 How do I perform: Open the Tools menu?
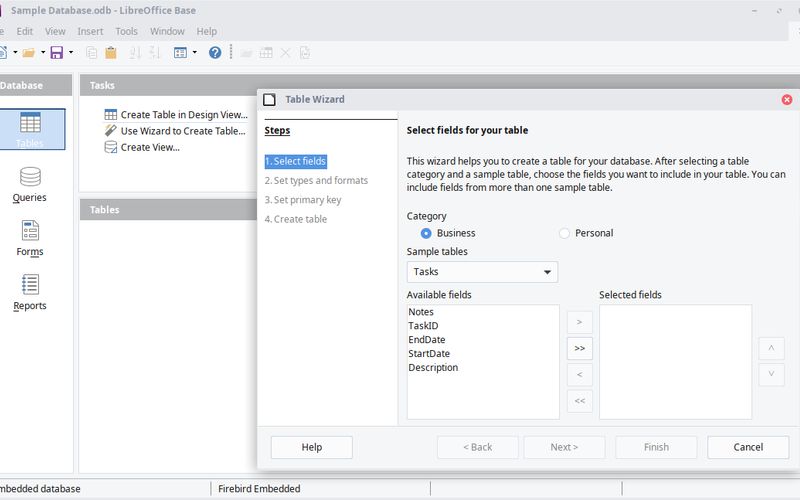[126, 31]
